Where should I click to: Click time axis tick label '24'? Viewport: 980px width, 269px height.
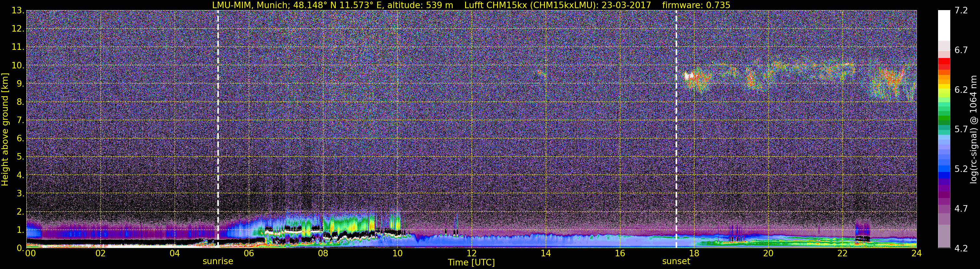[917, 253]
